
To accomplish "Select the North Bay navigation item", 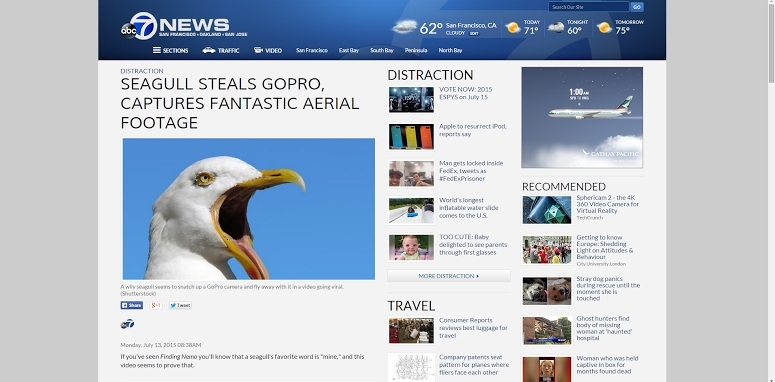I will 450,50.
